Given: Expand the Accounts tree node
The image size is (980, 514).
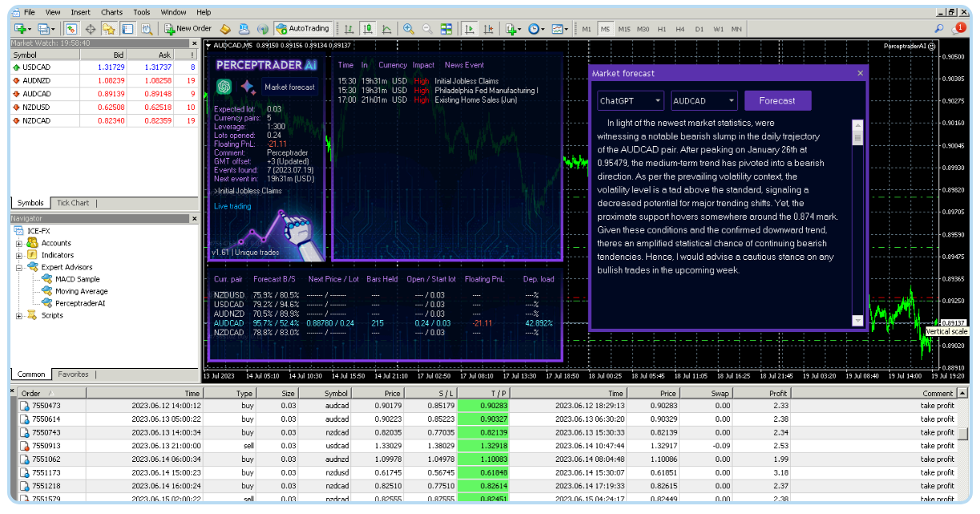Looking at the screenshot, I should tap(19, 243).
